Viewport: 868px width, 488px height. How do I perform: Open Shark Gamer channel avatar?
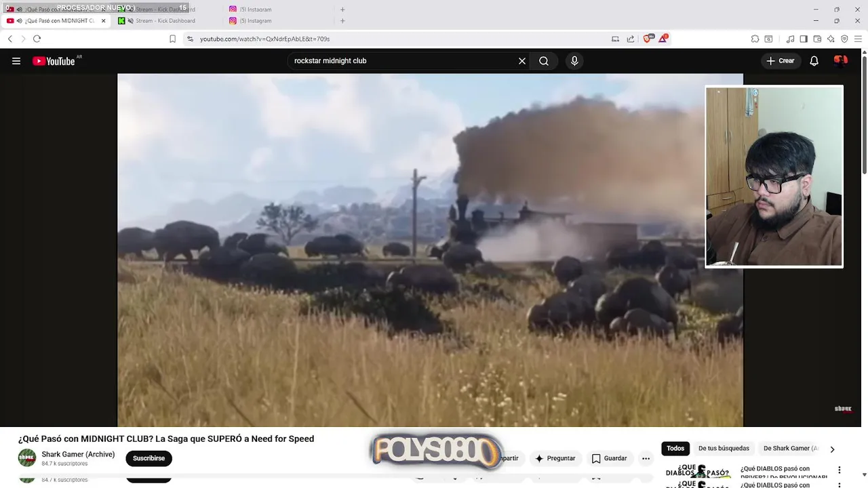point(27,458)
